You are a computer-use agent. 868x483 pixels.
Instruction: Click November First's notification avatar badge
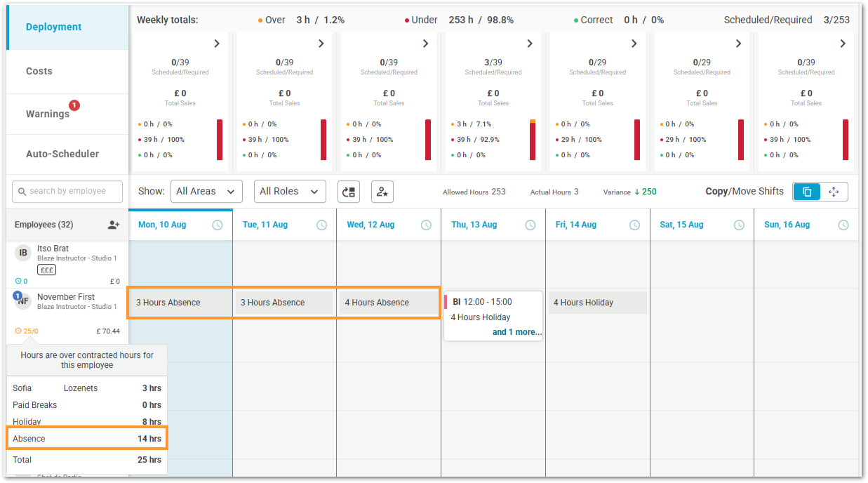point(18,296)
